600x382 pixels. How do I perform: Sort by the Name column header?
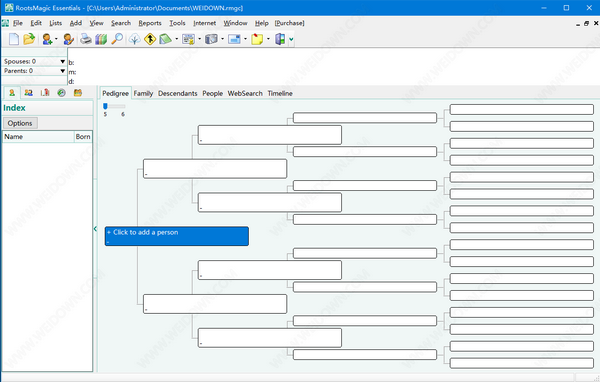[38, 137]
